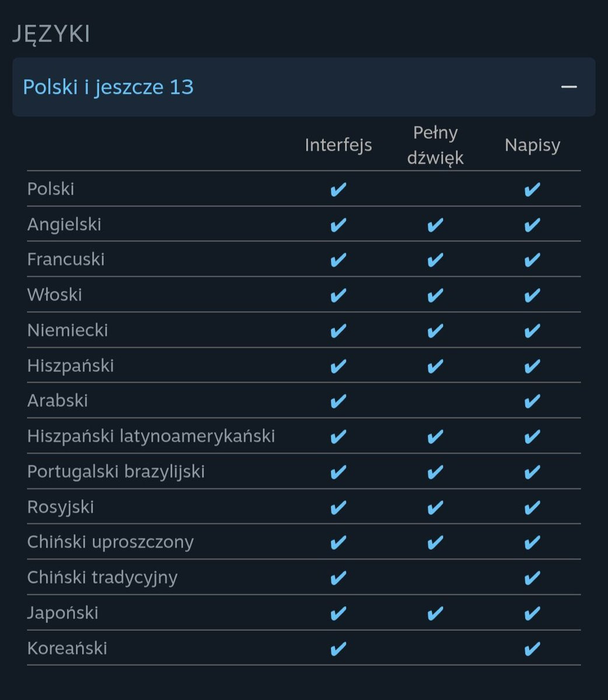The width and height of the screenshot is (608, 700).
Task: Click Niemiecki interface checkmark
Action: click(x=338, y=331)
